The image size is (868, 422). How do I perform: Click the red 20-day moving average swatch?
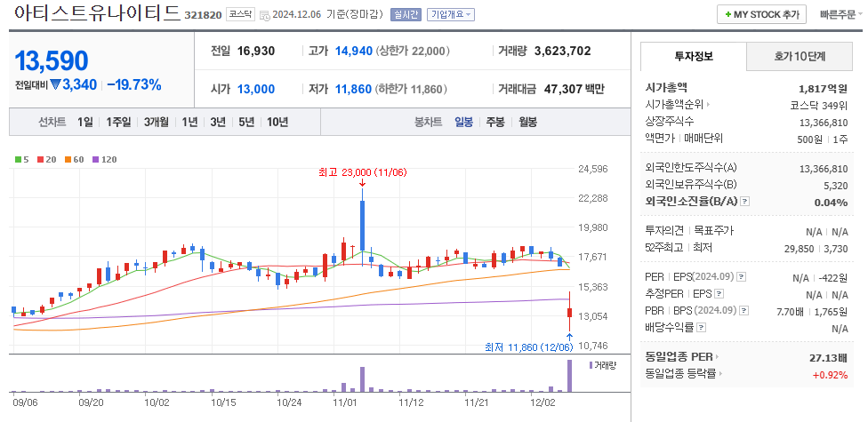pos(40,160)
